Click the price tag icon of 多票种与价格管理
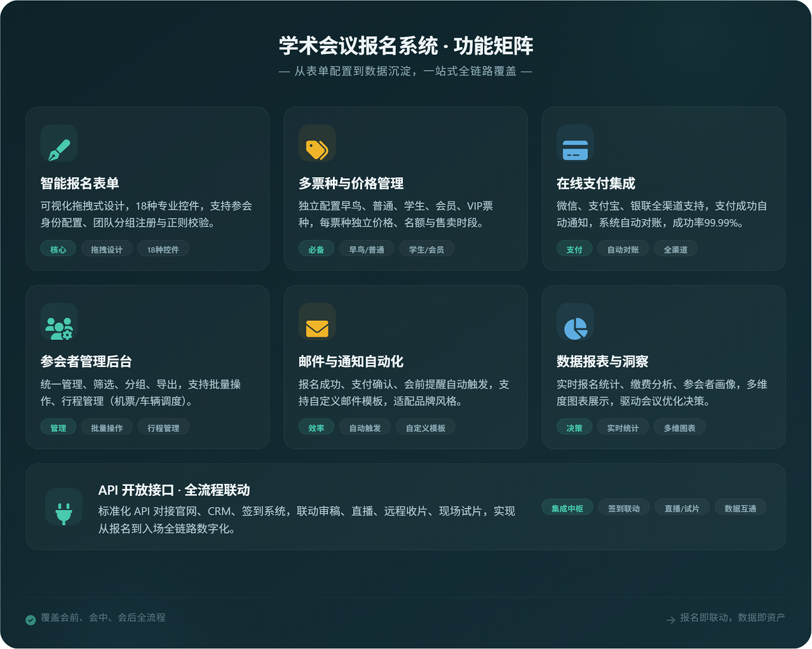The width and height of the screenshot is (812, 649). click(317, 150)
